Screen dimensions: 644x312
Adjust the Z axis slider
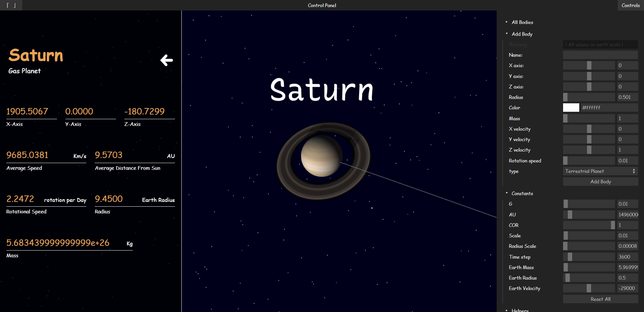(x=589, y=87)
